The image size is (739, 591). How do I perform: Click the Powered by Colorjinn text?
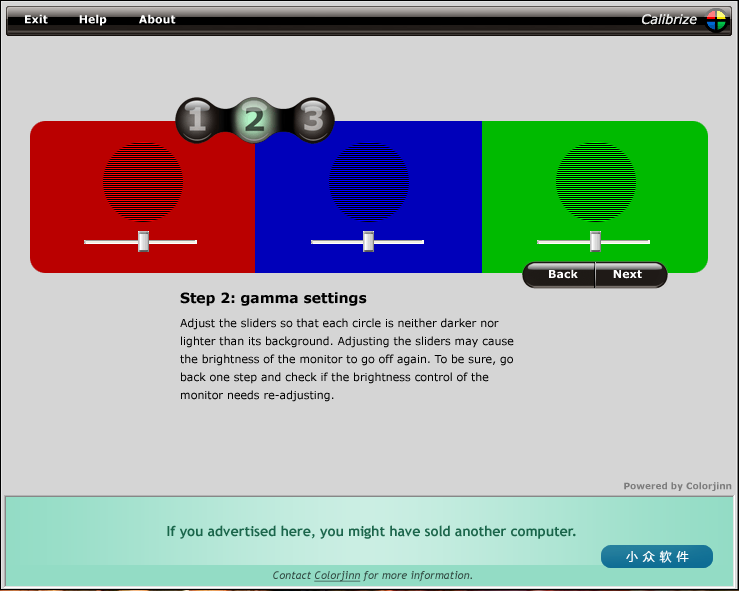(677, 486)
